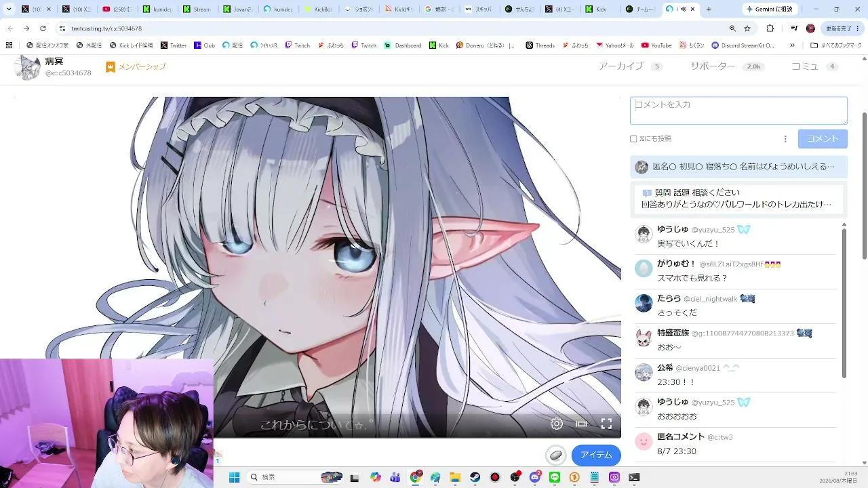
Task: Open the 質問 話題 相談ください topic box
Action: point(738,198)
